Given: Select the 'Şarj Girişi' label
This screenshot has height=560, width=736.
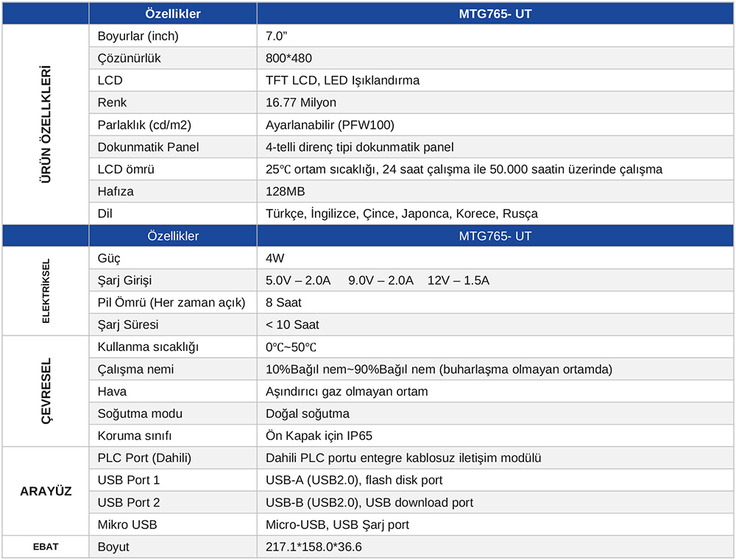Looking at the screenshot, I should coord(124,280).
